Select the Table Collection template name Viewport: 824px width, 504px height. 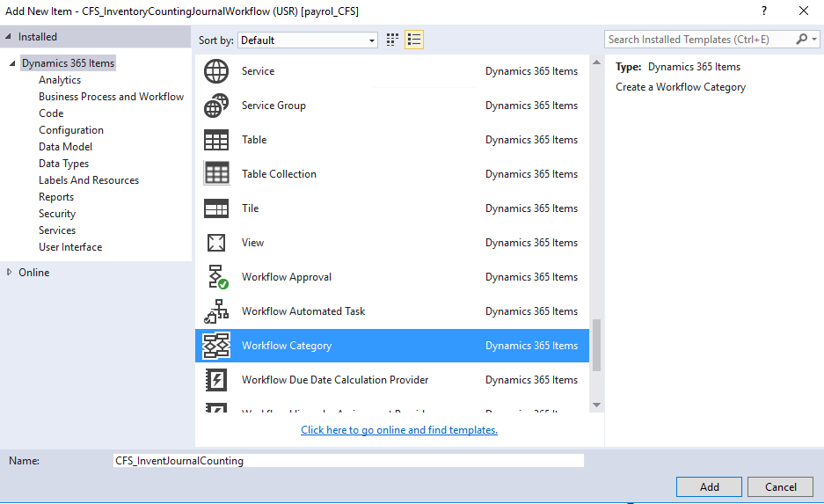point(279,174)
